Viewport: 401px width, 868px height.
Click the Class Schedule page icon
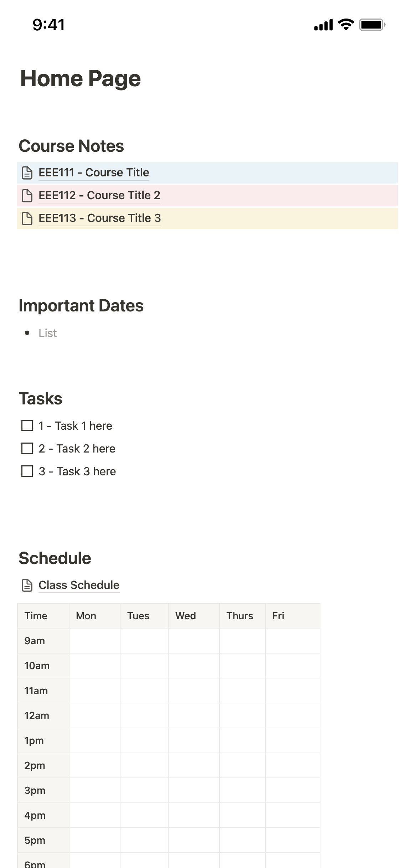tap(27, 585)
